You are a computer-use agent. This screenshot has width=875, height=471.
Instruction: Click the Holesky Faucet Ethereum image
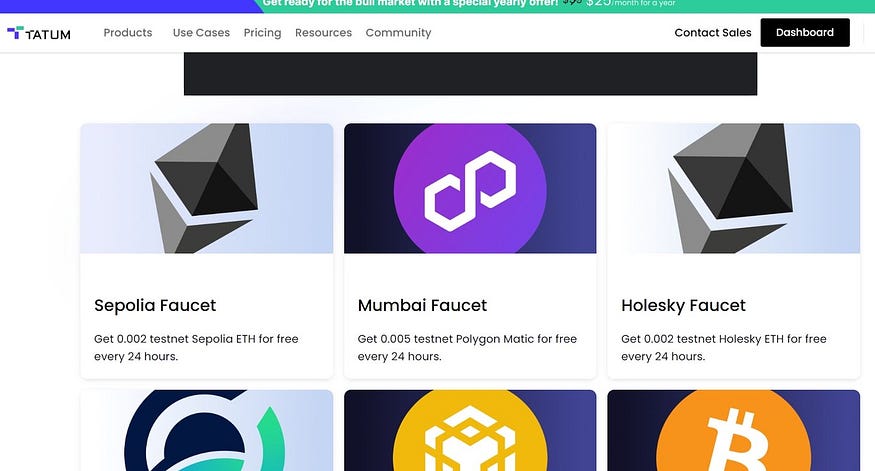(733, 188)
